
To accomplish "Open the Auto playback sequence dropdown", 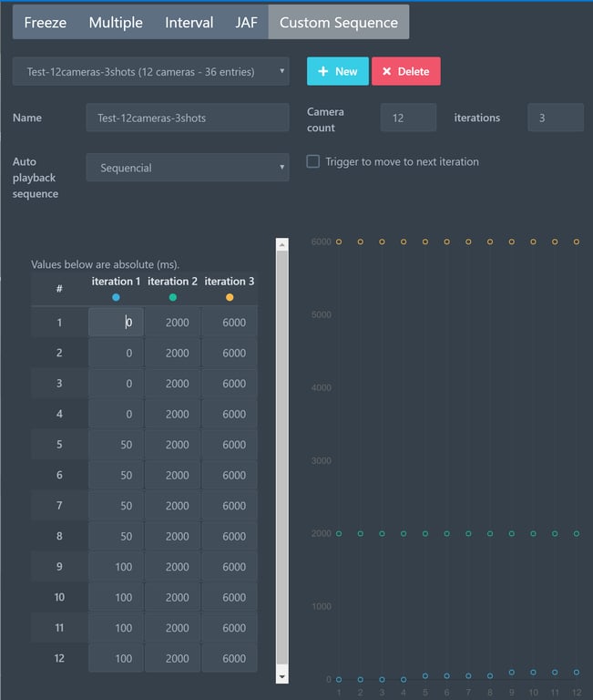I will pyautogui.click(x=188, y=168).
